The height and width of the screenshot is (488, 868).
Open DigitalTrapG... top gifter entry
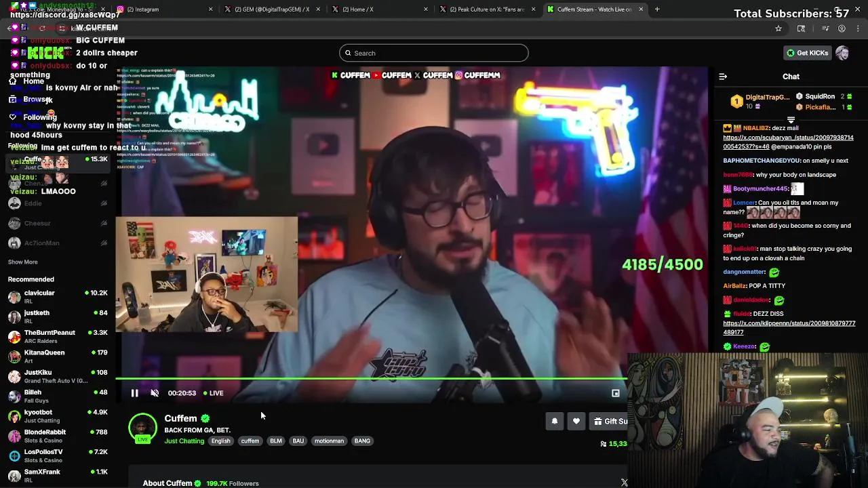(x=760, y=102)
